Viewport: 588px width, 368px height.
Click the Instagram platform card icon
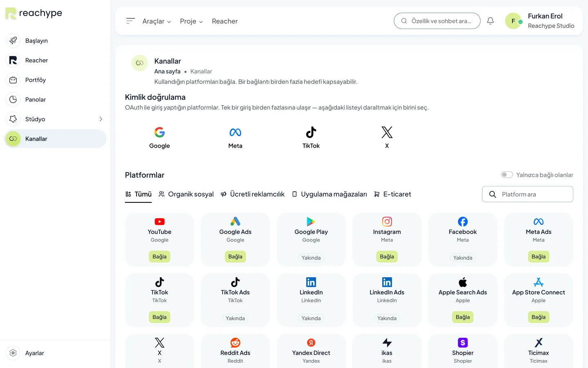point(387,222)
